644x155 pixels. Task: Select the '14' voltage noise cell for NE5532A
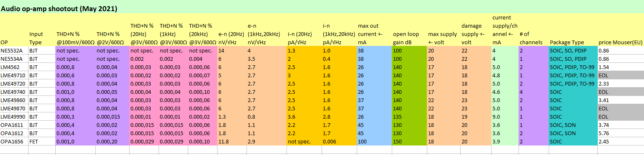tap(232, 50)
